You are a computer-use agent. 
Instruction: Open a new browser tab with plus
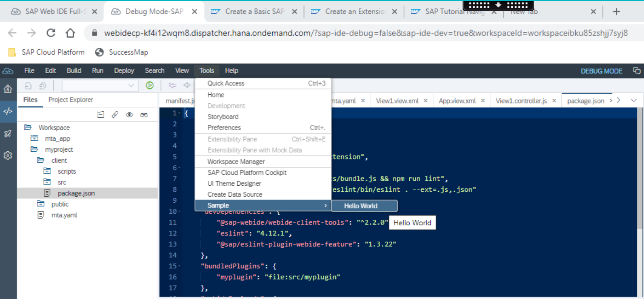pyautogui.click(x=616, y=12)
